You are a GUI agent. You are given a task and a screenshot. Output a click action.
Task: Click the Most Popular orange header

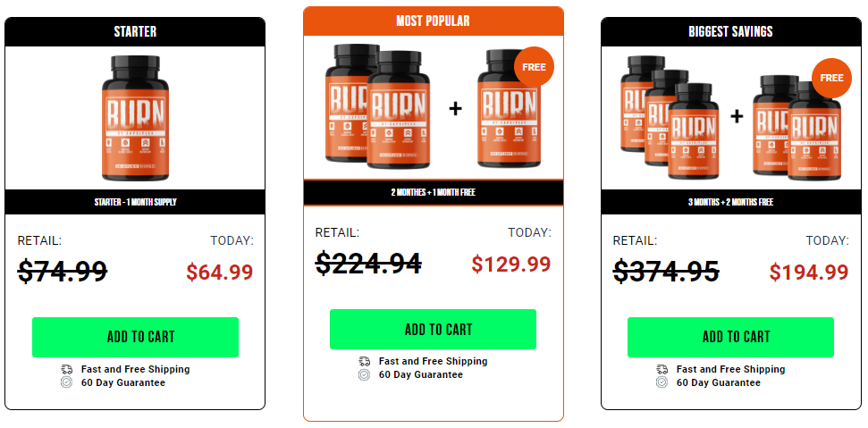pyautogui.click(x=434, y=21)
